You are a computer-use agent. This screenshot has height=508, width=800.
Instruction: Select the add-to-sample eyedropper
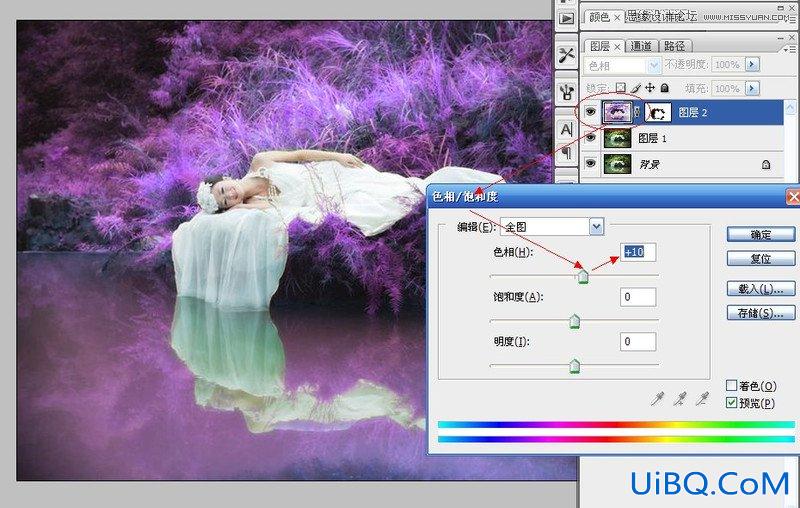680,398
